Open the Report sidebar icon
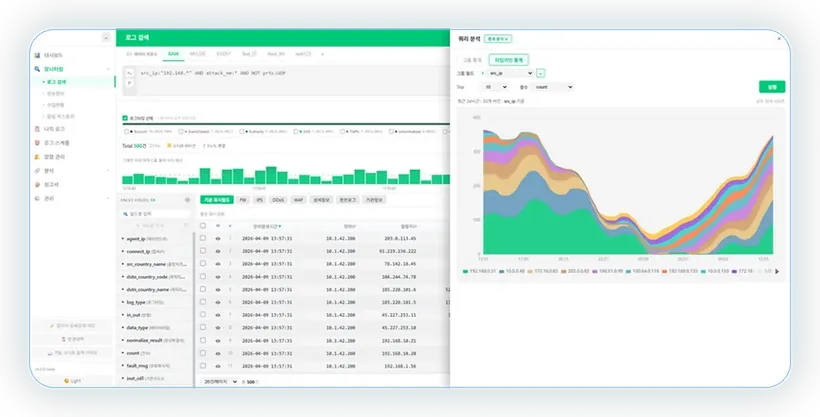This screenshot has height=417, width=820. [37, 185]
